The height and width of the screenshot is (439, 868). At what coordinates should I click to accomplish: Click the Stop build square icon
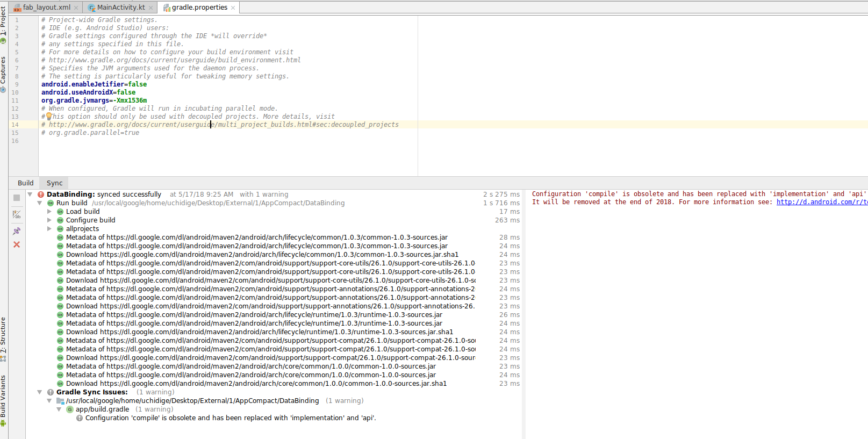(17, 198)
